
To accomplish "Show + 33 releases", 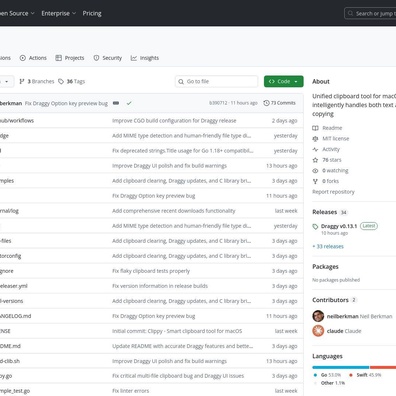I will 328,247.
